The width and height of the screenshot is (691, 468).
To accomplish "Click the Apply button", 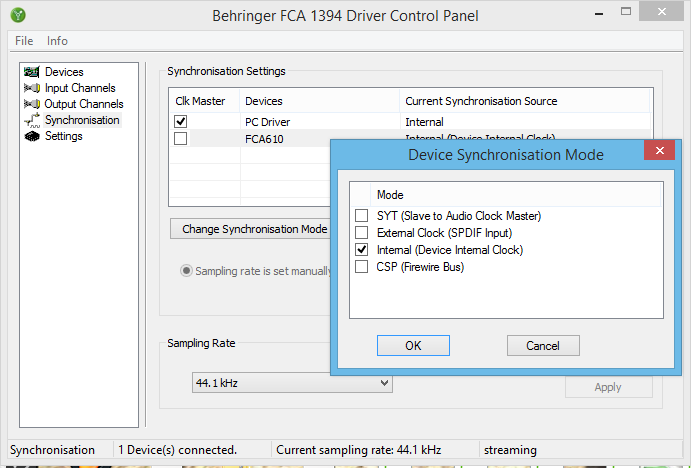I will pyautogui.click(x=609, y=387).
